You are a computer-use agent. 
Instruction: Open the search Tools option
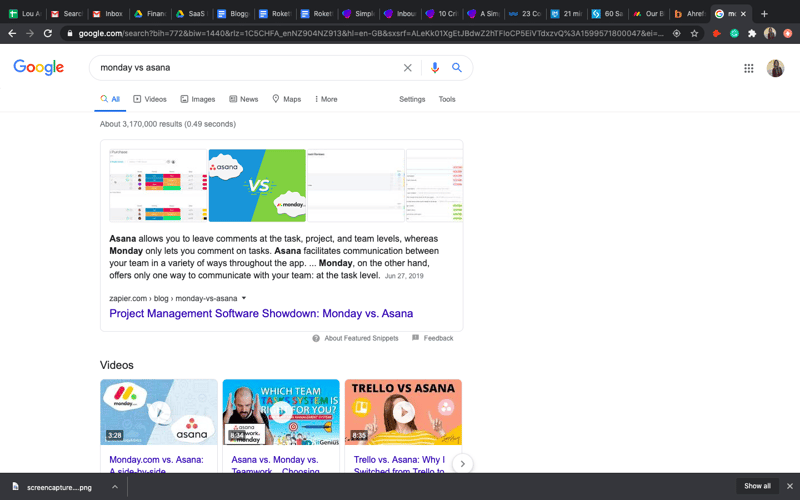pos(447,99)
